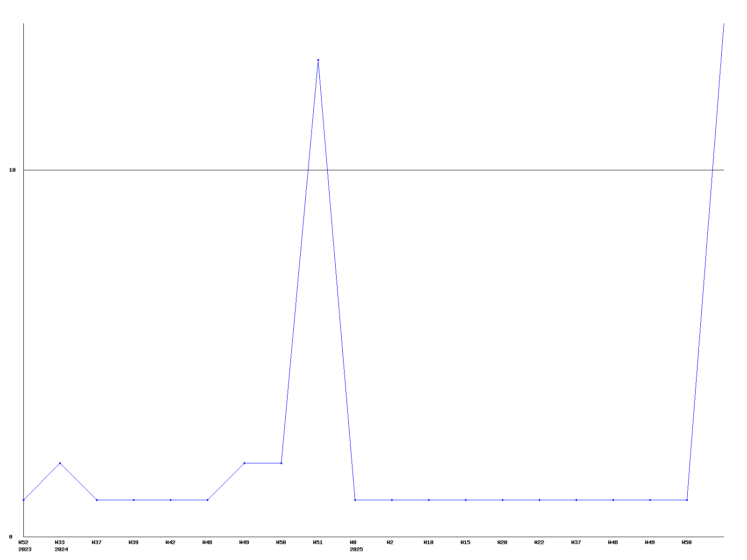Select the first data point at W52 2023
The width and height of the screenshot is (747, 560).
[23, 500]
